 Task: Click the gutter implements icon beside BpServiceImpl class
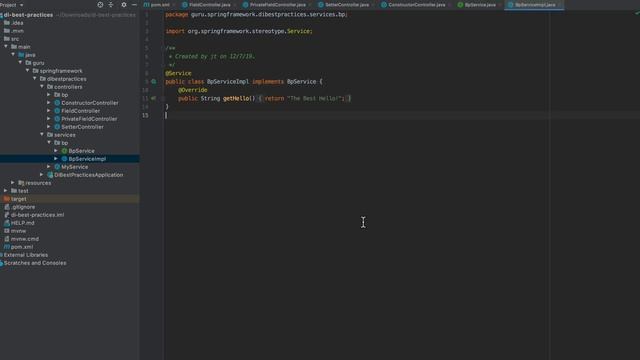pyautogui.click(x=153, y=81)
